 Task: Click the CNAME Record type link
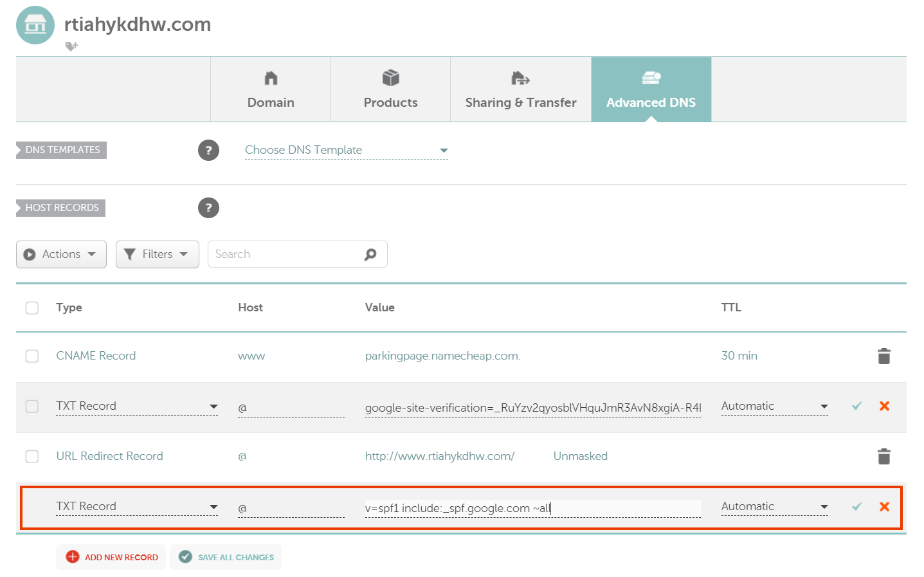(x=96, y=356)
